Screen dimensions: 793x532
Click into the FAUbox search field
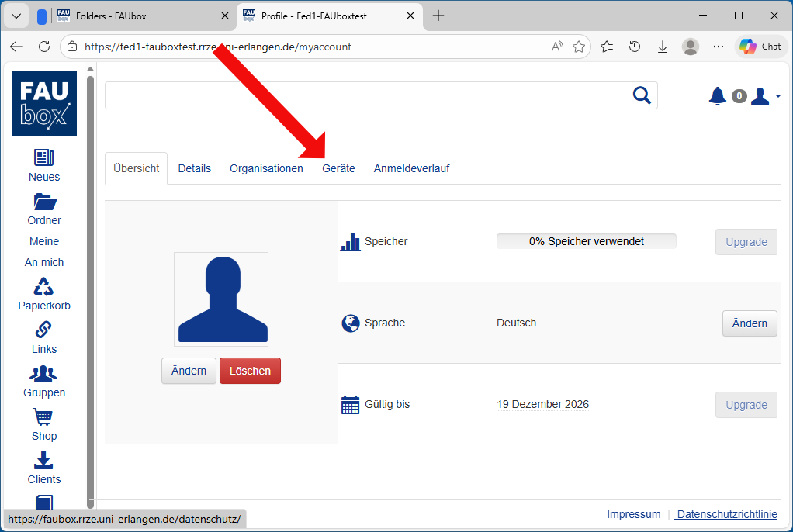pyautogui.click(x=369, y=95)
